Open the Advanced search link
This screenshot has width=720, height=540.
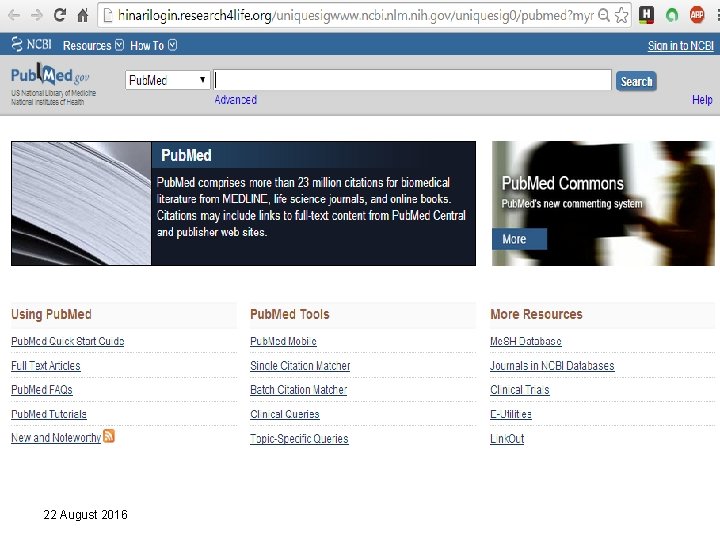pos(236,100)
